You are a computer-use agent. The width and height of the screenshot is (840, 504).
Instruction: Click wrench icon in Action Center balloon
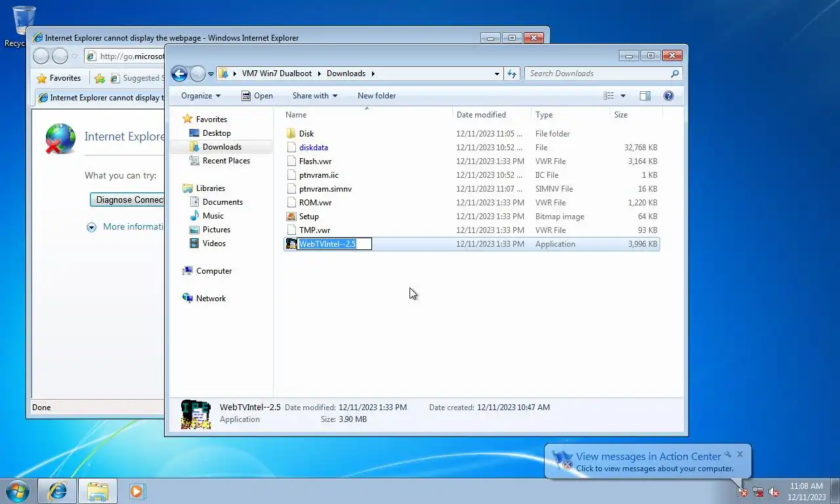click(728, 454)
